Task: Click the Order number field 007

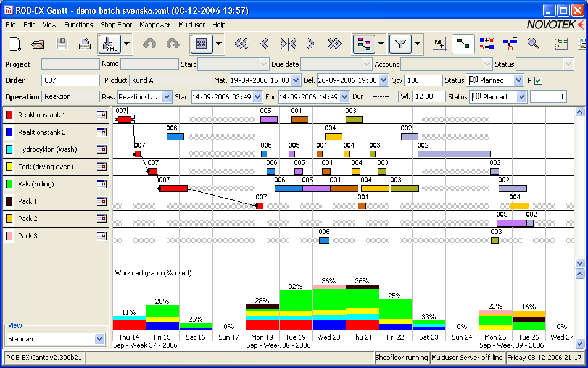Action: click(x=70, y=80)
